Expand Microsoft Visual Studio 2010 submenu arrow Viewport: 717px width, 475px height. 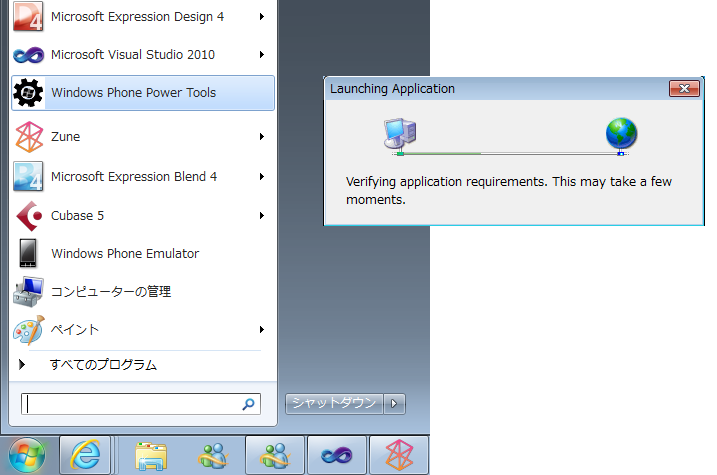click(x=262, y=54)
